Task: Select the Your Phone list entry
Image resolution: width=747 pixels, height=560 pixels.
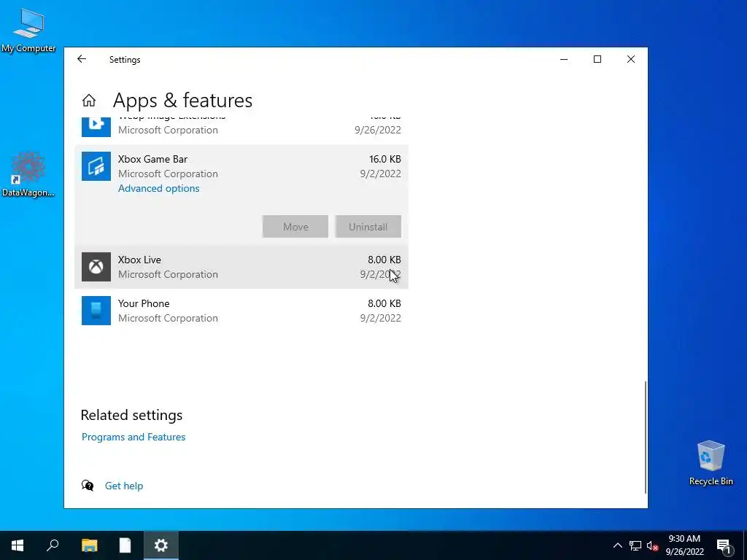Action: pos(241,311)
